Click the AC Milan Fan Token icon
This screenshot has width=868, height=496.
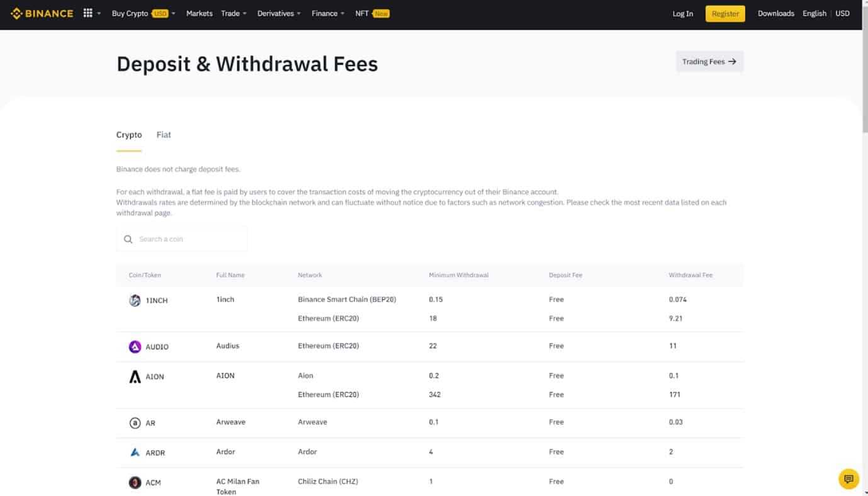pos(135,482)
